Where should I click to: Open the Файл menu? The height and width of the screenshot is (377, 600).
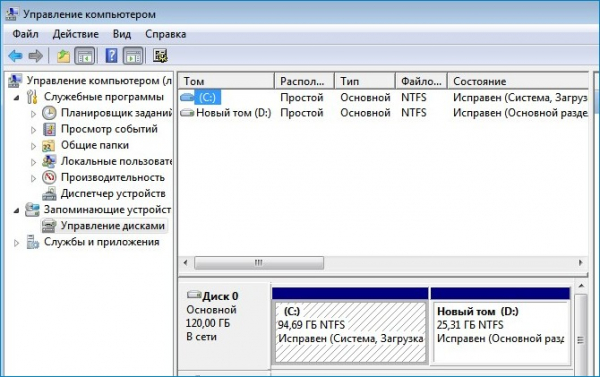point(25,34)
